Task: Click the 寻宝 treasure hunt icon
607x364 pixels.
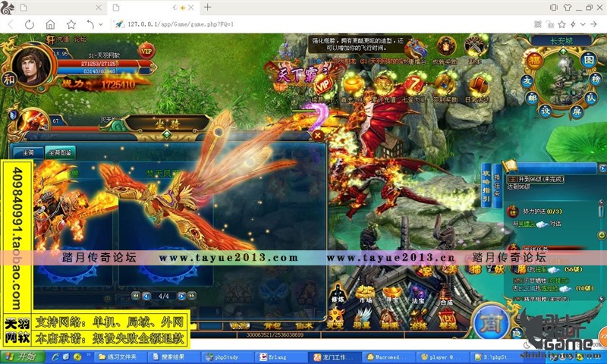Action: pyautogui.click(x=392, y=296)
